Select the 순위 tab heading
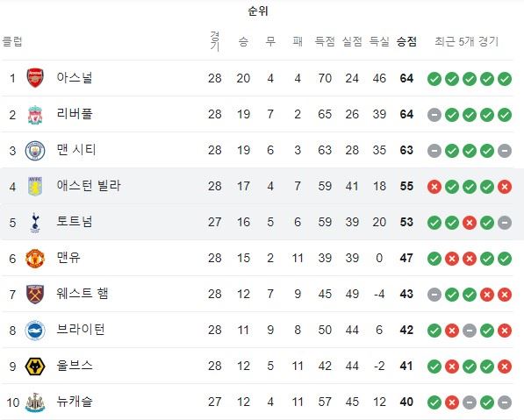This screenshot has width=524, height=420. coord(258,11)
